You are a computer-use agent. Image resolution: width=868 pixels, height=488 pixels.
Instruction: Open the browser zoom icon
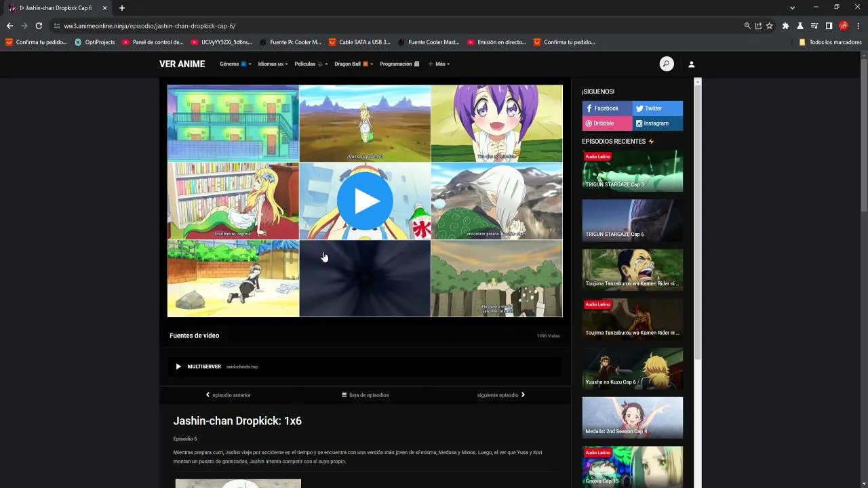[x=747, y=26]
